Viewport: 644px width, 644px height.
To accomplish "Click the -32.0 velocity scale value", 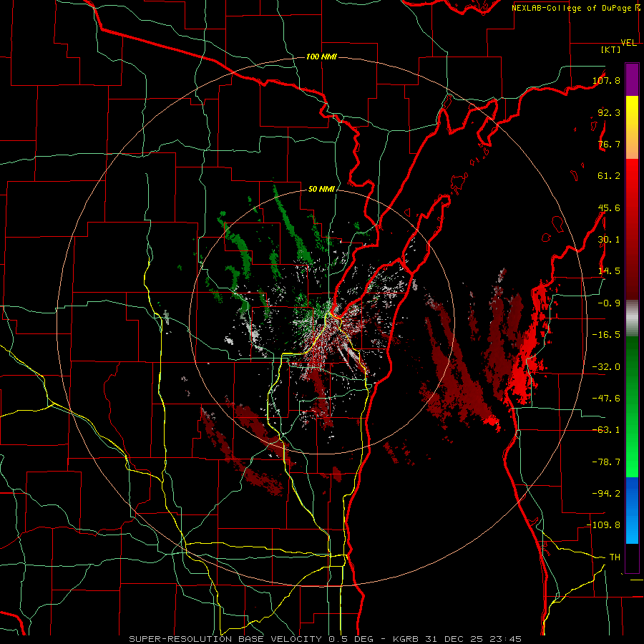I will pyautogui.click(x=606, y=367).
